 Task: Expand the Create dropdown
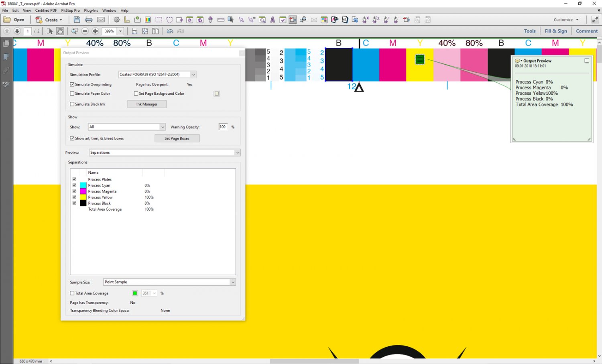coord(49,20)
